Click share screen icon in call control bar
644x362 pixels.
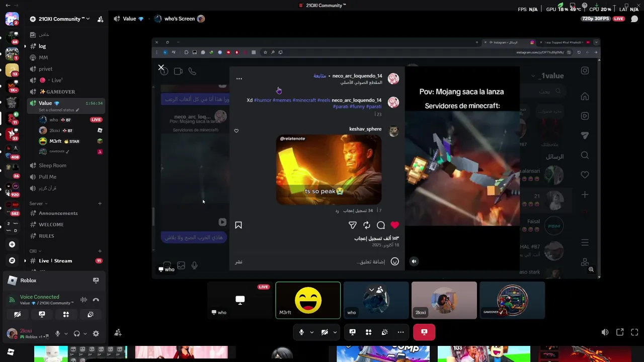click(x=353, y=332)
